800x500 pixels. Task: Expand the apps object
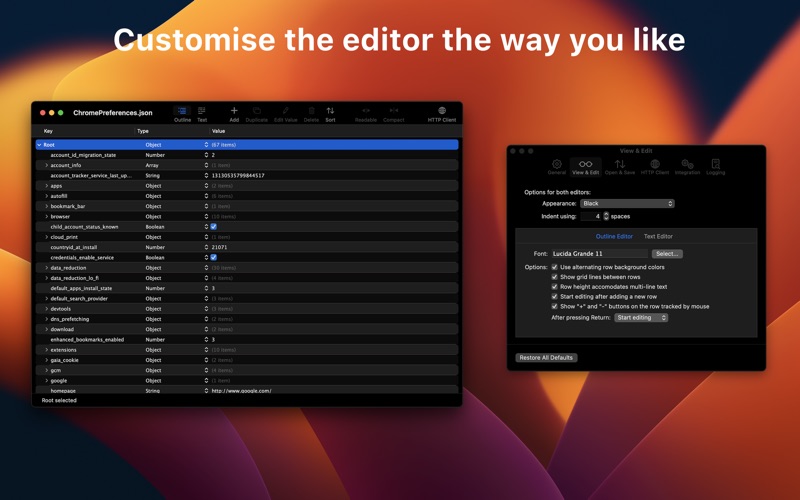[x=46, y=186]
